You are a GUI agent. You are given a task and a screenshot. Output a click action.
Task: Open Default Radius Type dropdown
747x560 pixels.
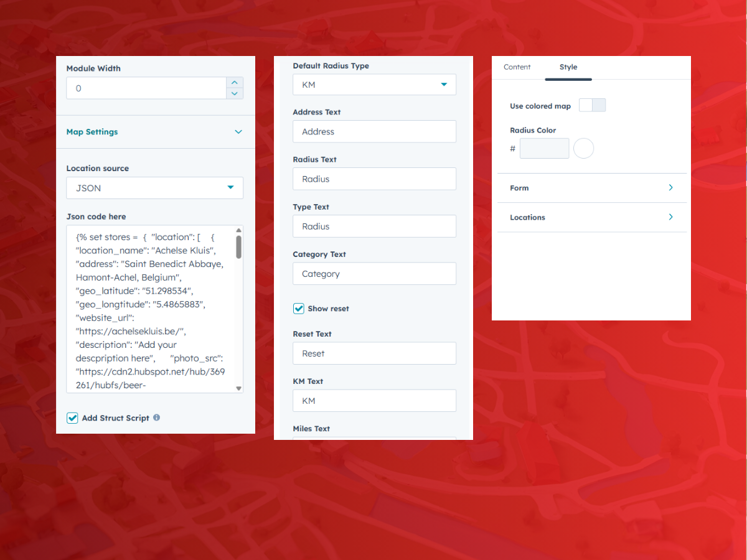374,85
